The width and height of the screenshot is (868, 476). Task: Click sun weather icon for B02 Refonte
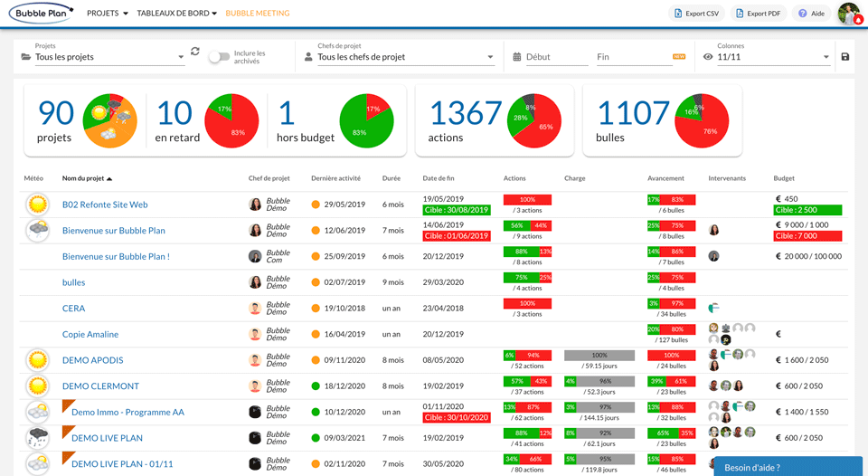[x=38, y=205]
